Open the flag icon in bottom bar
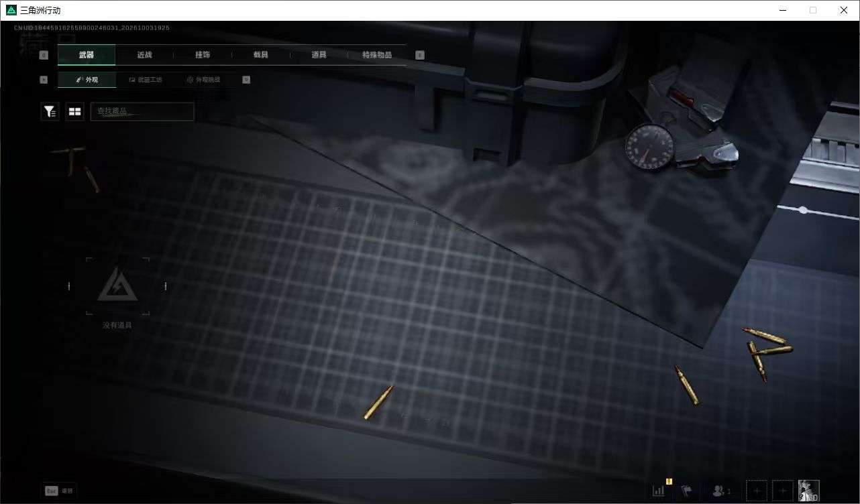860x504 pixels. [x=686, y=491]
